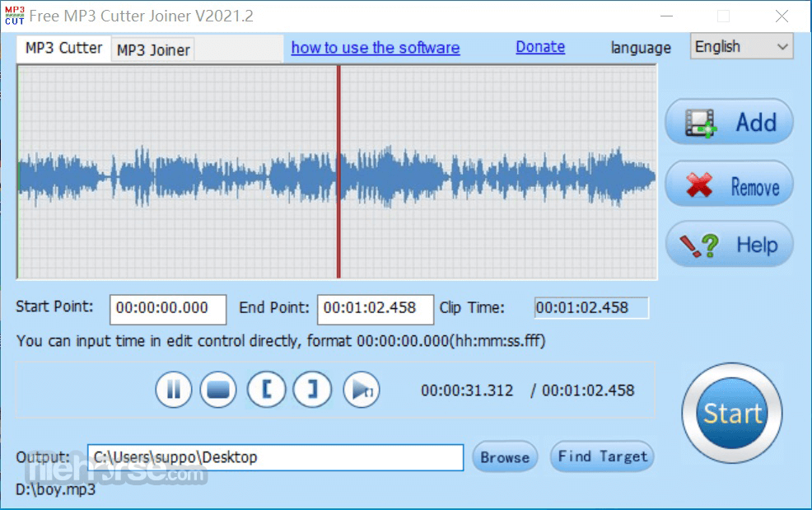Image resolution: width=812 pixels, height=510 pixels.
Task: Click the MP3 CUT app icon in title bar
Action: pyautogui.click(x=15, y=16)
